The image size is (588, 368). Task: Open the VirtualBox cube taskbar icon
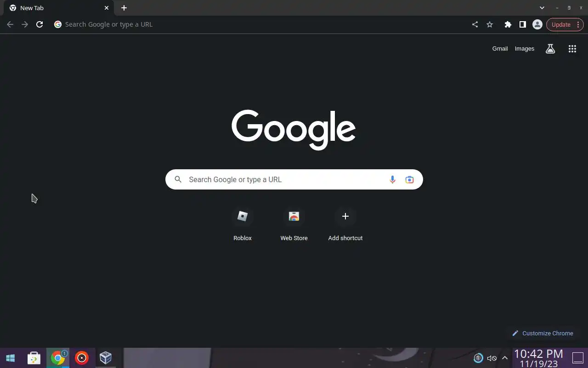click(x=106, y=358)
